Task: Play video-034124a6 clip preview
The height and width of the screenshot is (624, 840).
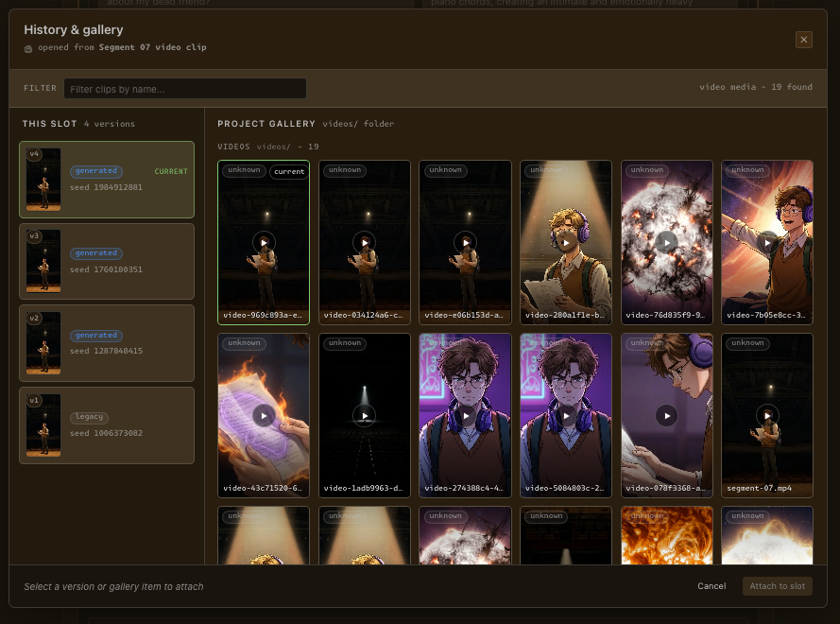Action: click(x=365, y=243)
